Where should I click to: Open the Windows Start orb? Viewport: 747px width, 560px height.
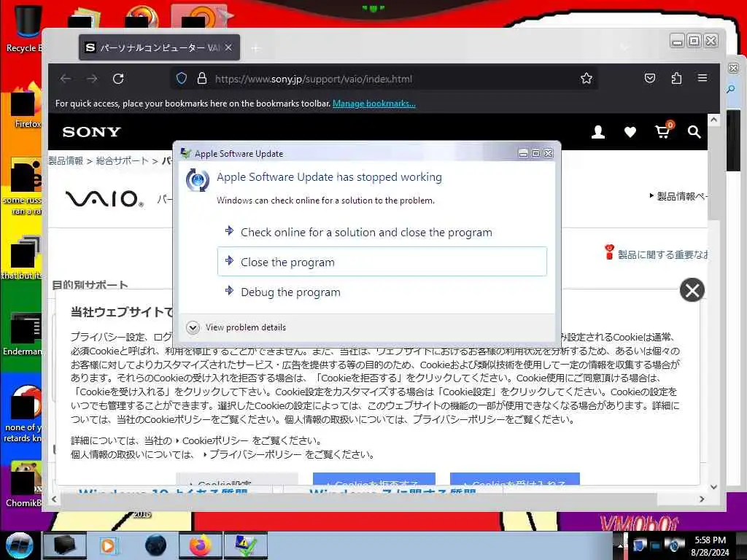(x=20, y=545)
